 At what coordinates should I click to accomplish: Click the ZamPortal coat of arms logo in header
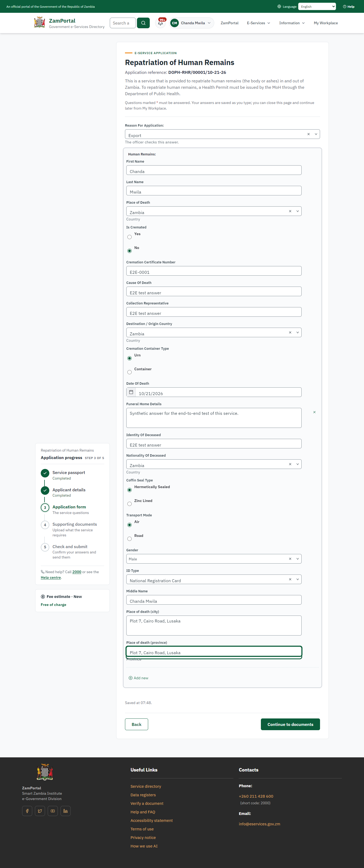click(39, 23)
